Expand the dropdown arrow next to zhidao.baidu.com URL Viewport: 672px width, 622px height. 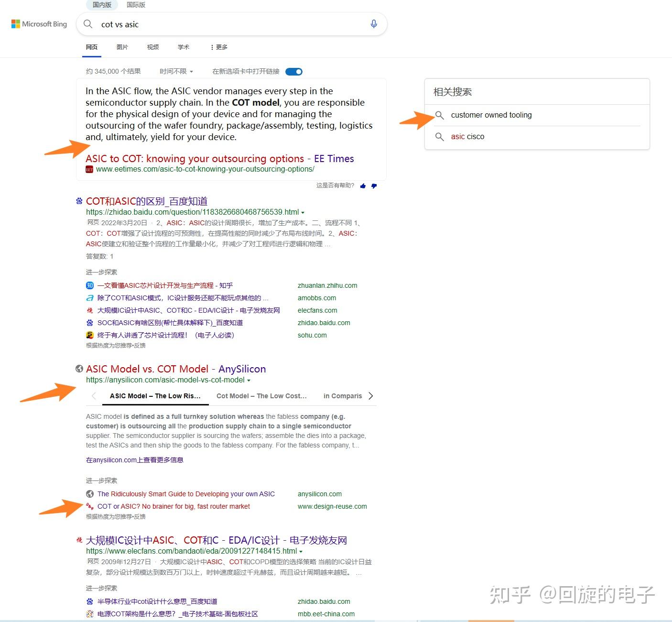coord(304,212)
